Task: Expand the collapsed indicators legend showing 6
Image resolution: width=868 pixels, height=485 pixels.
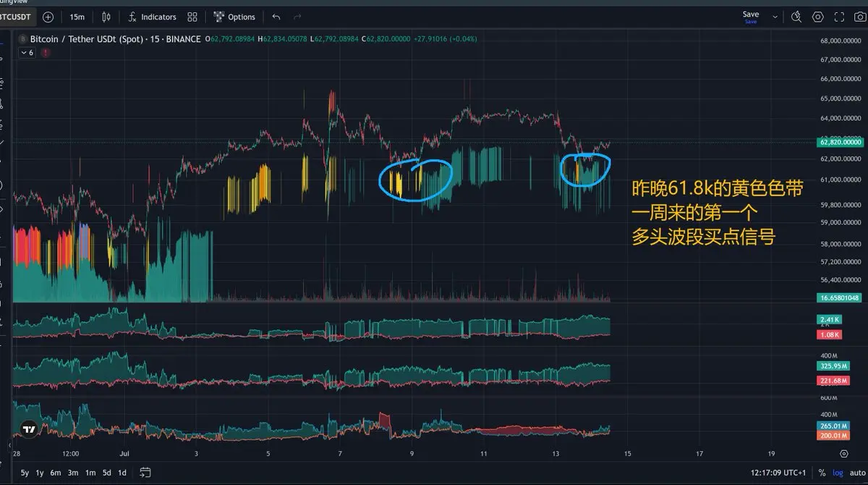Action: [27, 53]
